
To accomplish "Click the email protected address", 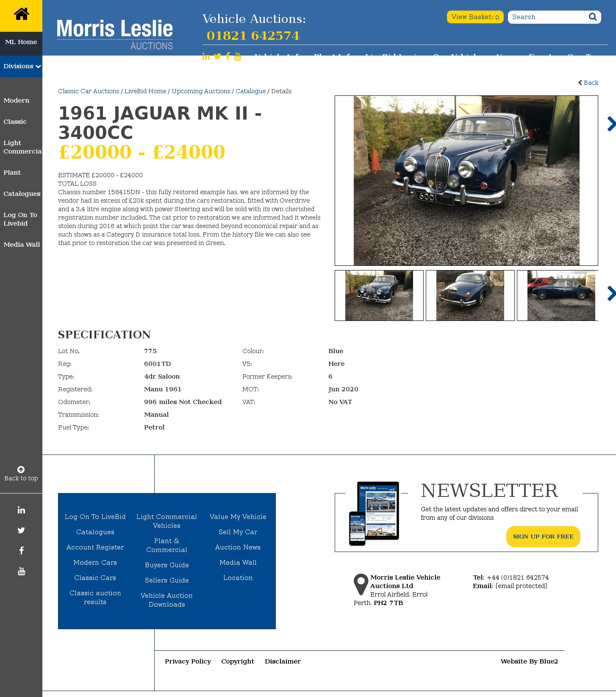I will click(x=521, y=586).
